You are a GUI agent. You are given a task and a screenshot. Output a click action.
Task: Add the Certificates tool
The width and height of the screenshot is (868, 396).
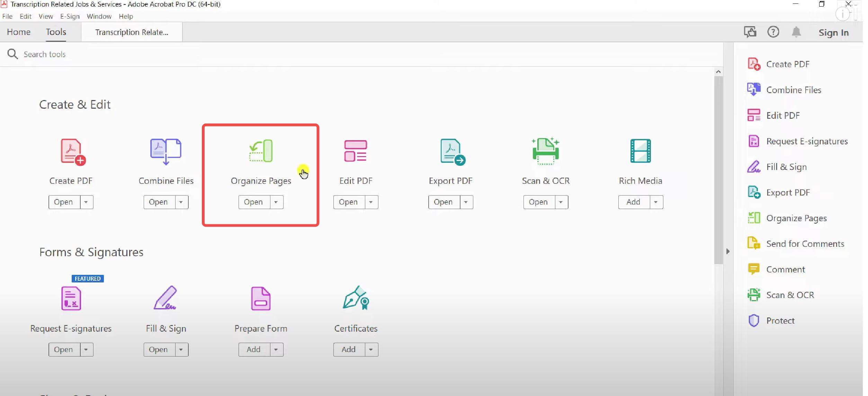pyautogui.click(x=348, y=349)
